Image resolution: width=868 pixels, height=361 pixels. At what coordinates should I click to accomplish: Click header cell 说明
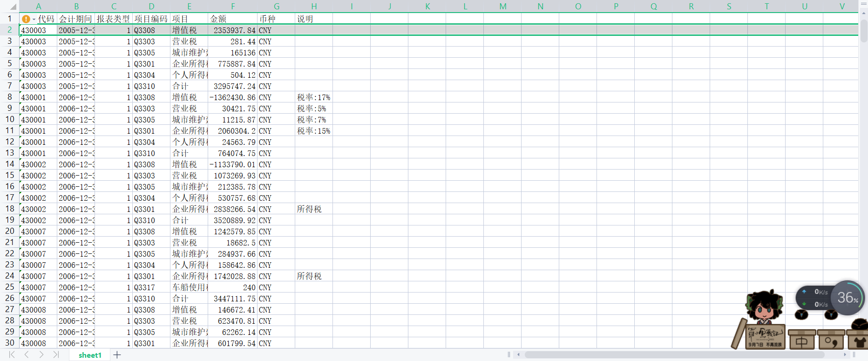click(x=314, y=19)
